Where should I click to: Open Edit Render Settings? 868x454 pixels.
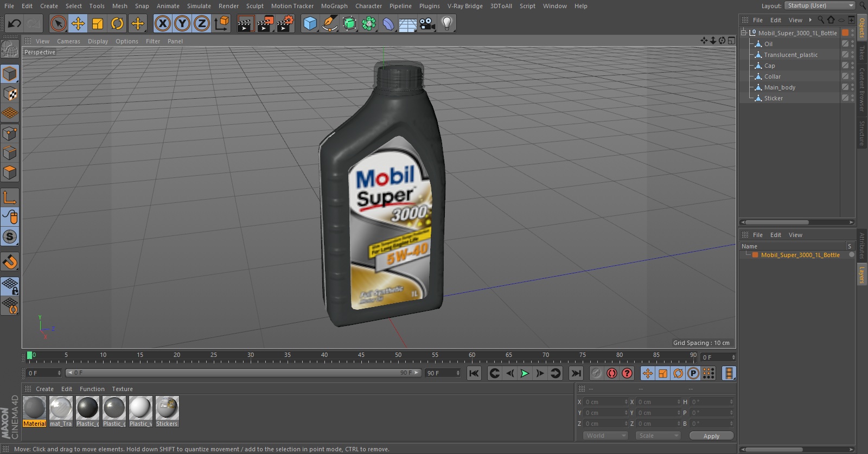(x=285, y=23)
